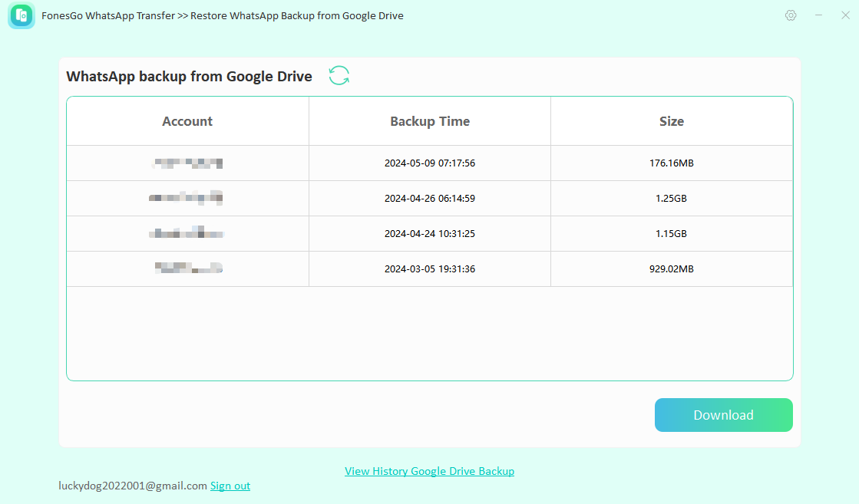Click the Backup Time column header
The height and width of the screenshot is (504, 859).
point(430,121)
